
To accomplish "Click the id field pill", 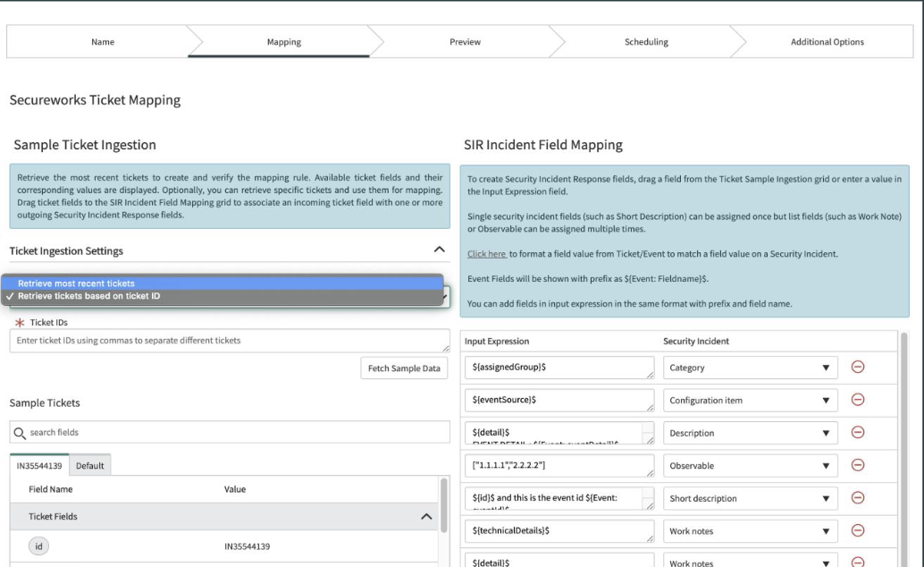I will [38, 546].
